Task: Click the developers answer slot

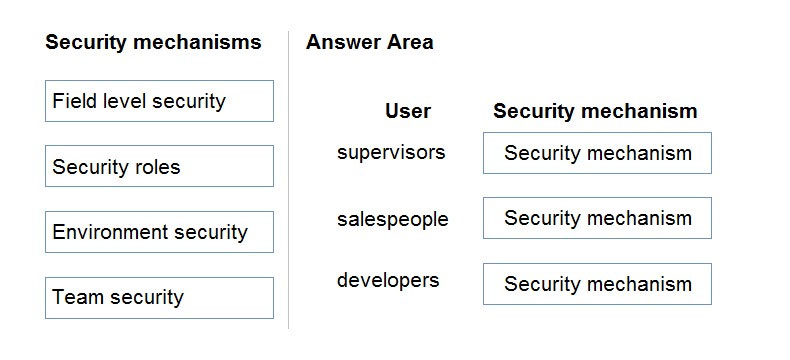Action: click(597, 284)
